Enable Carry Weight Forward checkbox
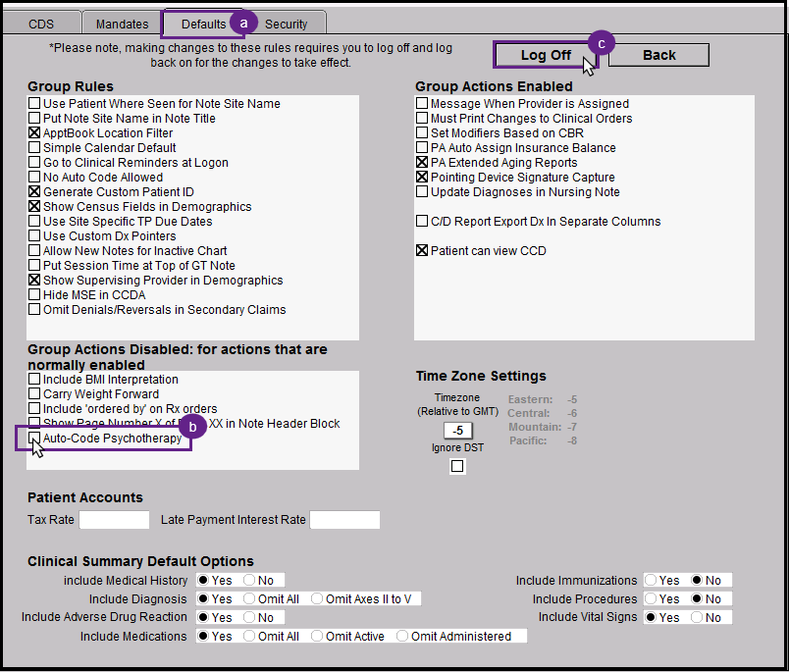789x672 pixels. 35,394
